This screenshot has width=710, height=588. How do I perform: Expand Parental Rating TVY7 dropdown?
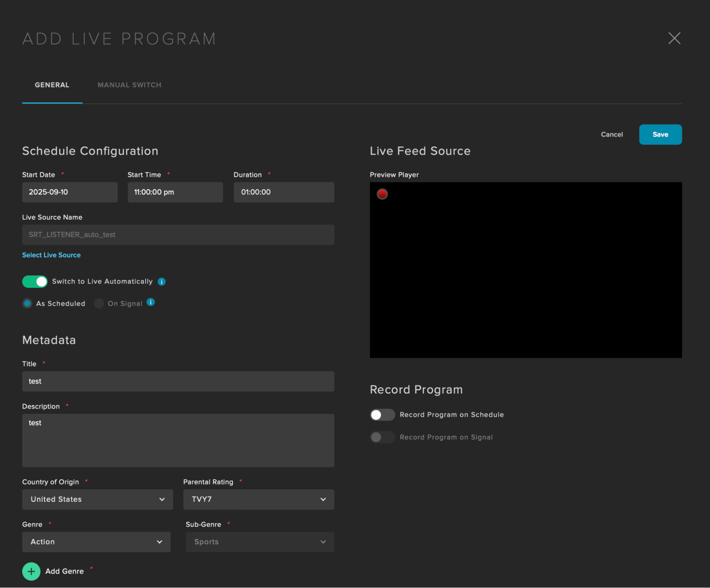pyautogui.click(x=259, y=499)
